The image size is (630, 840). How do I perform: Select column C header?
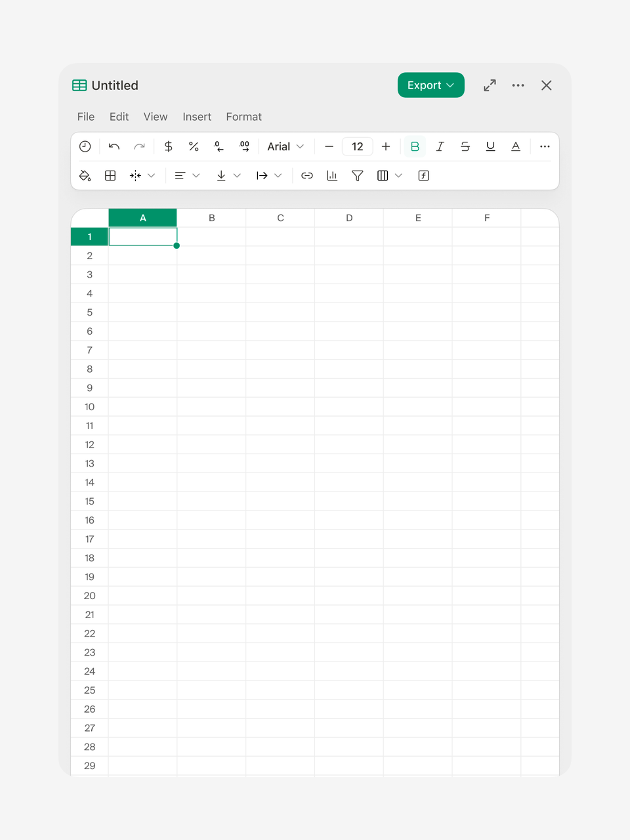point(280,218)
